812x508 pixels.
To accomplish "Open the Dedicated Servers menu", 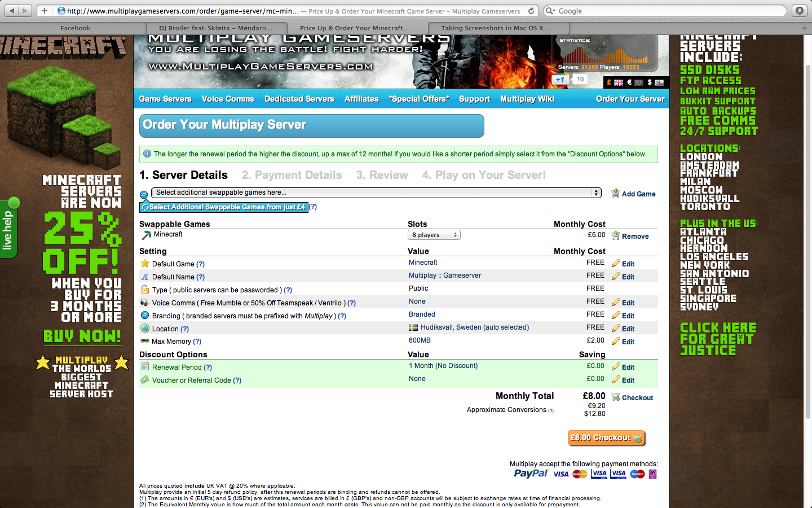I will [x=299, y=99].
